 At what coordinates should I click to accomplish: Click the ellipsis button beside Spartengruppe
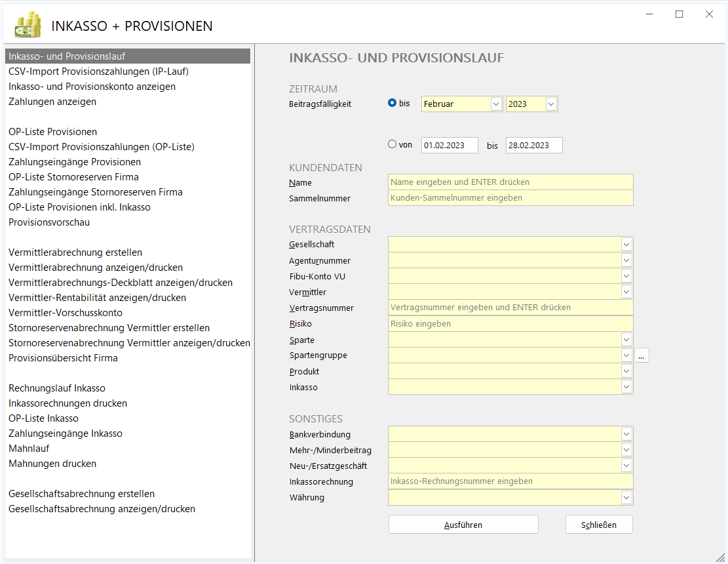642,355
